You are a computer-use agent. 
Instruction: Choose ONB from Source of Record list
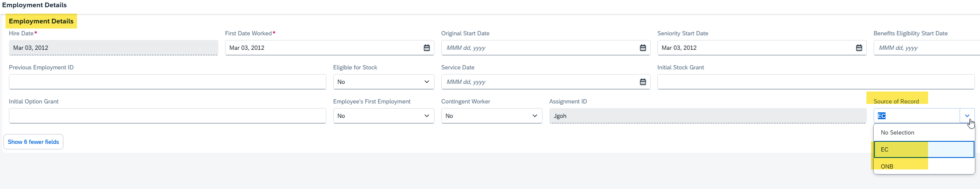(924, 166)
